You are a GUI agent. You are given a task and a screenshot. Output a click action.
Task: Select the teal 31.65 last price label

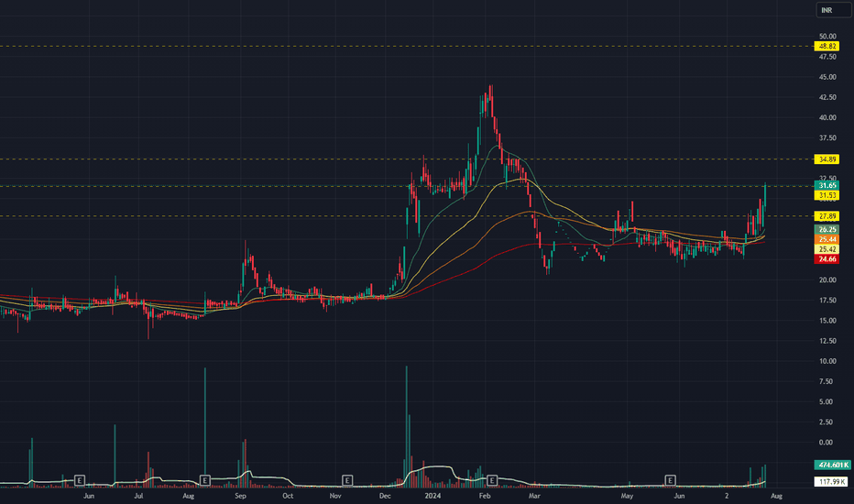[827, 186]
